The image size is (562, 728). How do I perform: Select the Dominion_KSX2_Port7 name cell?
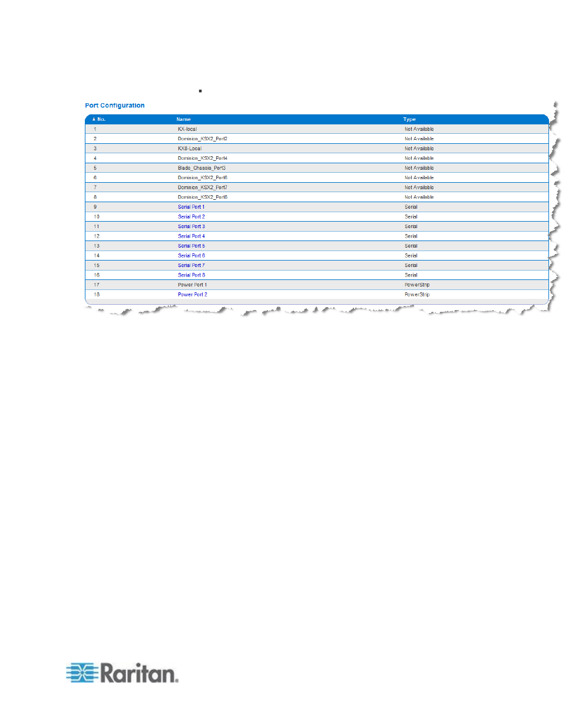point(203,187)
